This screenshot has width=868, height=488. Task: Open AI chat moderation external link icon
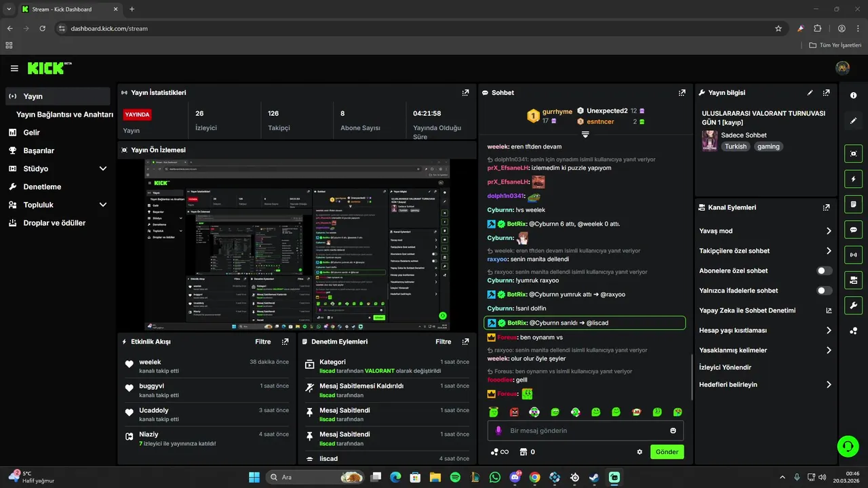tap(829, 310)
